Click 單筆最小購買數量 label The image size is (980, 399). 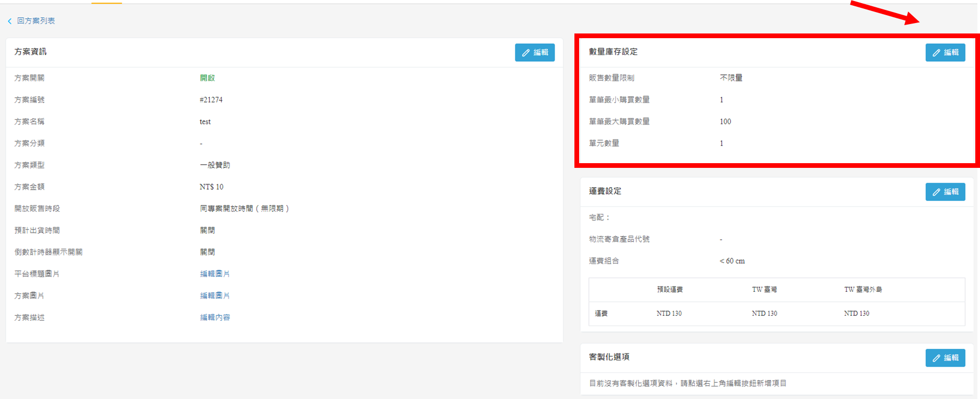coord(619,100)
